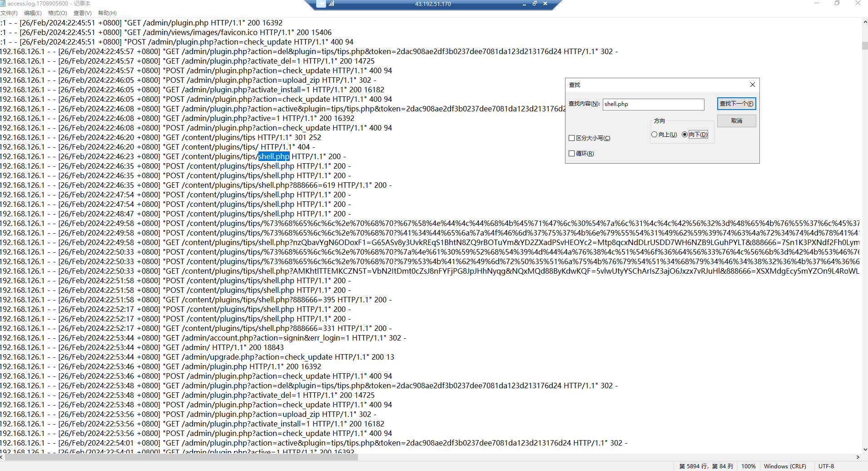The height and width of the screenshot is (471, 868).
Task: Select the 向下 search direction radio button
Action: [684, 135]
